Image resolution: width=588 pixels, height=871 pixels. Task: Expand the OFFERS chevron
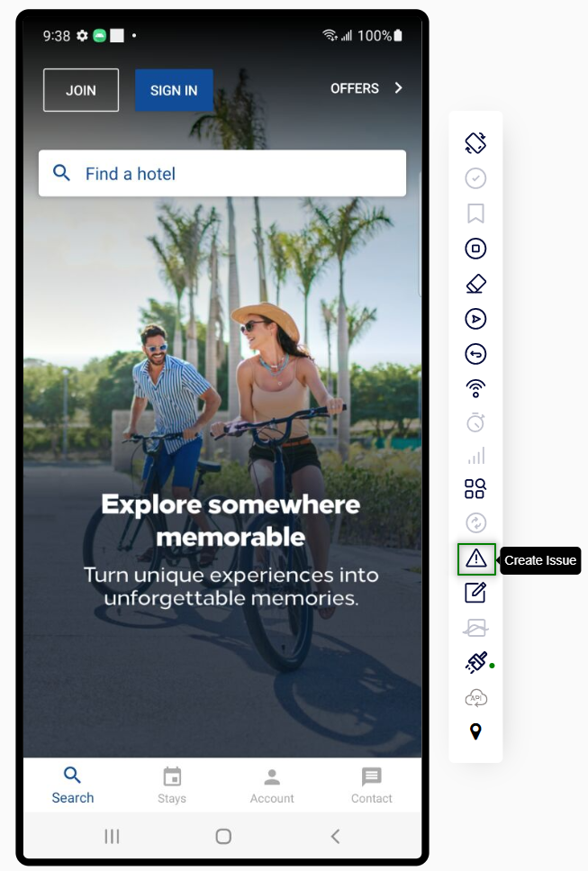(398, 87)
